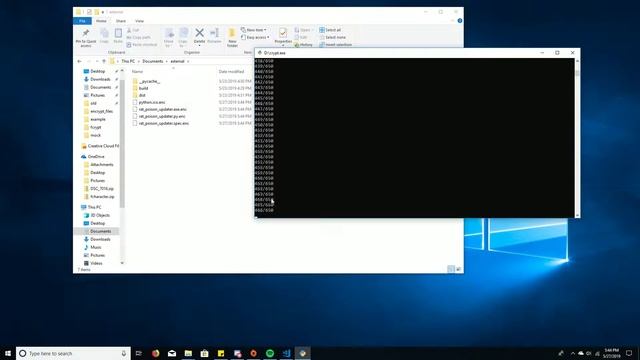The height and width of the screenshot is (360, 640).
Task: Click the Explorer help question icon
Action: pyautogui.click(x=460, y=21)
